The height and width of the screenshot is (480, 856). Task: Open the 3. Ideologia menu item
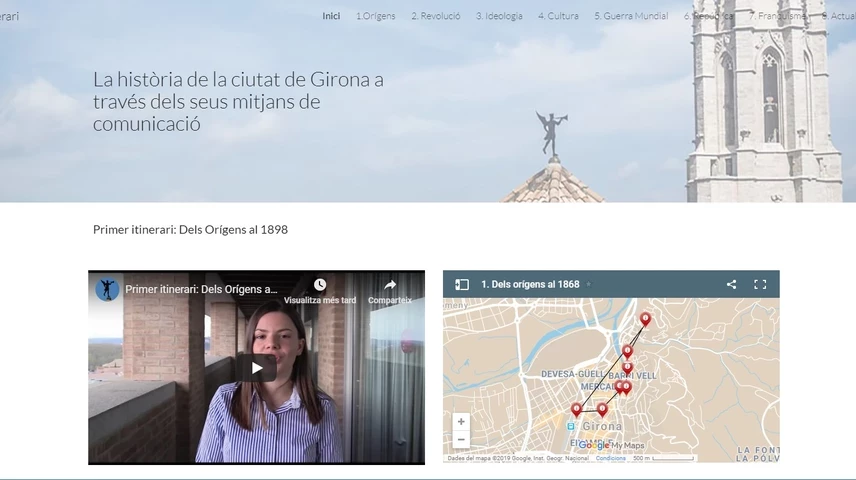click(x=499, y=16)
